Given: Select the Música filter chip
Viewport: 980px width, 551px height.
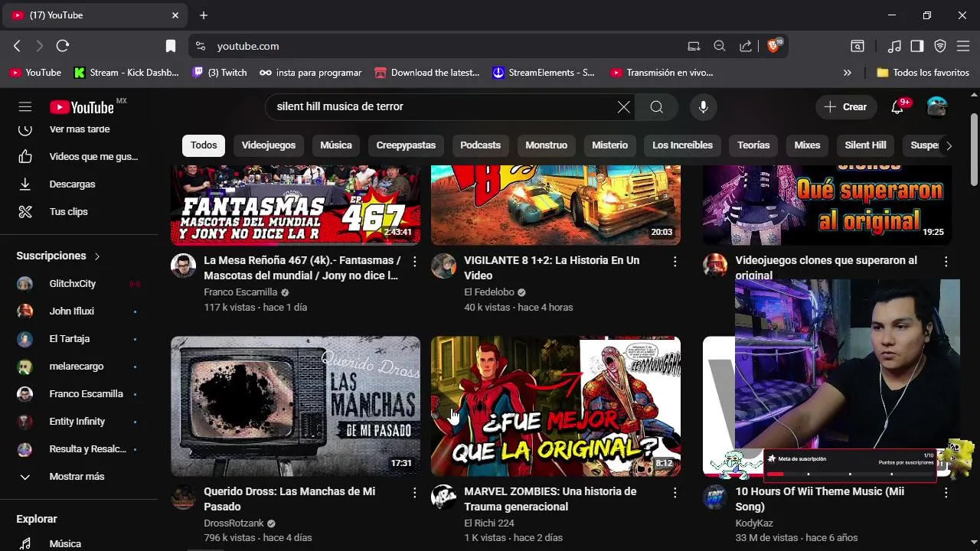Looking at the screenshot, I should point(336,145).
